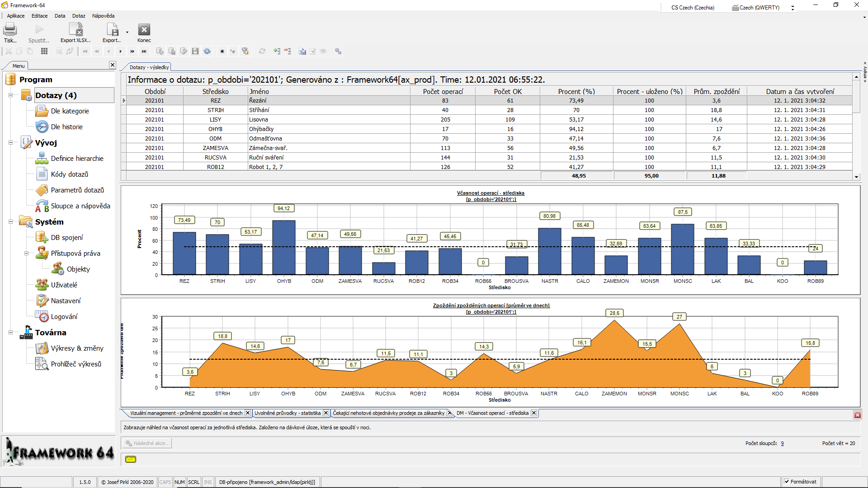The width and height of the screenshot is (868, 488).
Task: Select Dle kategorie in the tree
Action: coord(70,111)
